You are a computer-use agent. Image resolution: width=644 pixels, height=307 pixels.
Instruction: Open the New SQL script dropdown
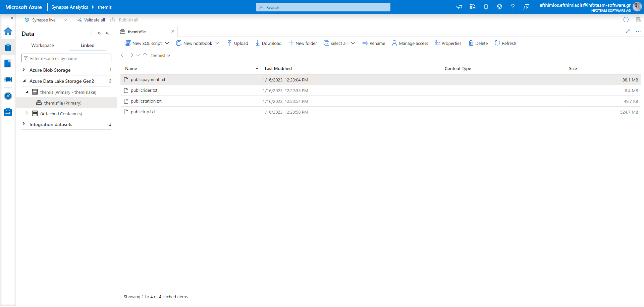[167, 43]
